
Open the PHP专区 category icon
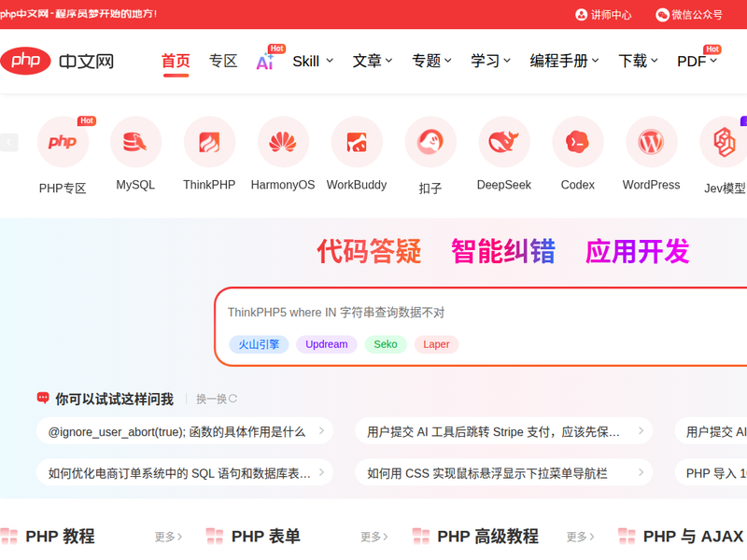click(63, 142)
